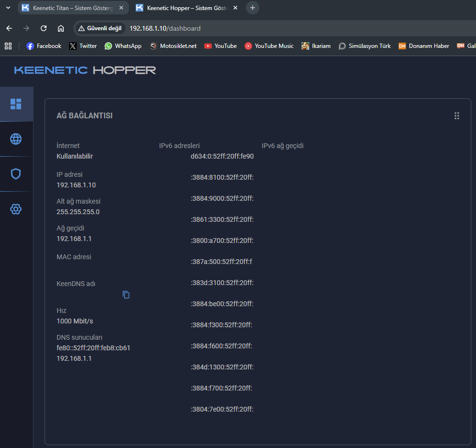The height and width of the screenshot is (448, 476).
Task: Copy the KeenDNS name with copy icon
Action: pyautogui.click(x=126, y=295)
